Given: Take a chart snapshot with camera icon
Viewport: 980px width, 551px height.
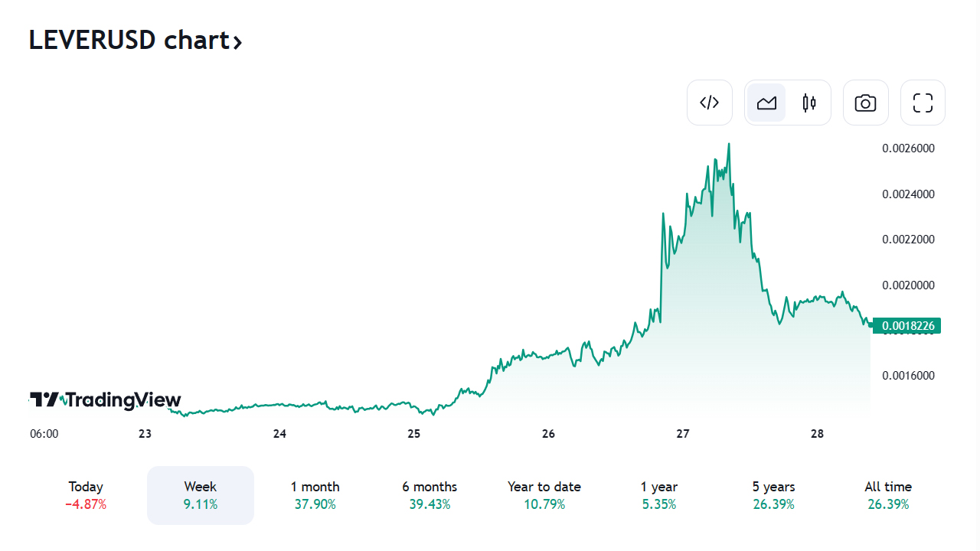Looking at the screenshot, I should coord(865,103).
